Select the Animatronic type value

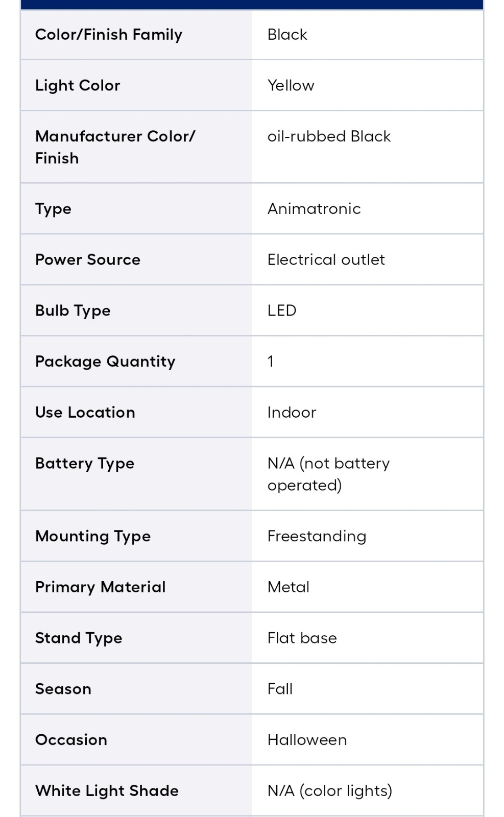coord(314,209)
